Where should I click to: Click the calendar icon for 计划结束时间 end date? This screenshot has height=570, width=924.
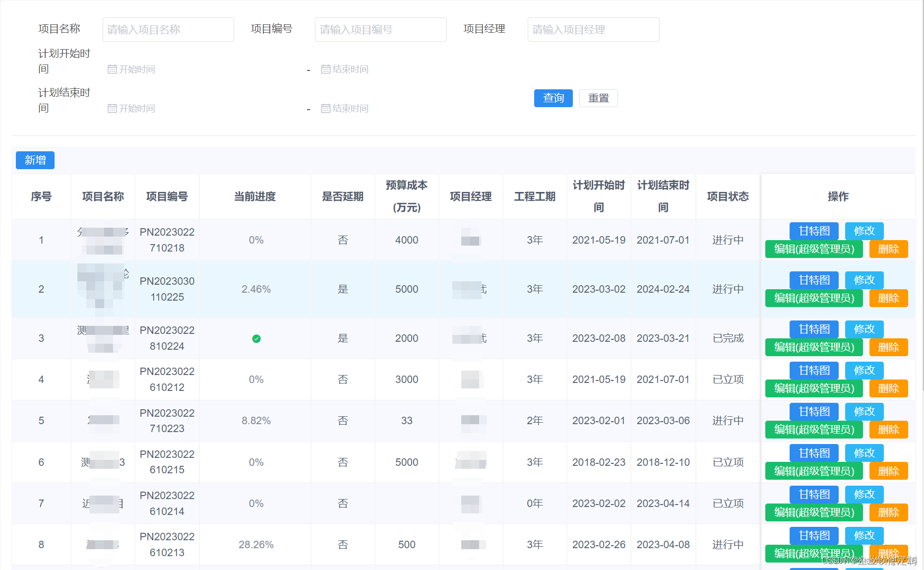pos(325,109)
